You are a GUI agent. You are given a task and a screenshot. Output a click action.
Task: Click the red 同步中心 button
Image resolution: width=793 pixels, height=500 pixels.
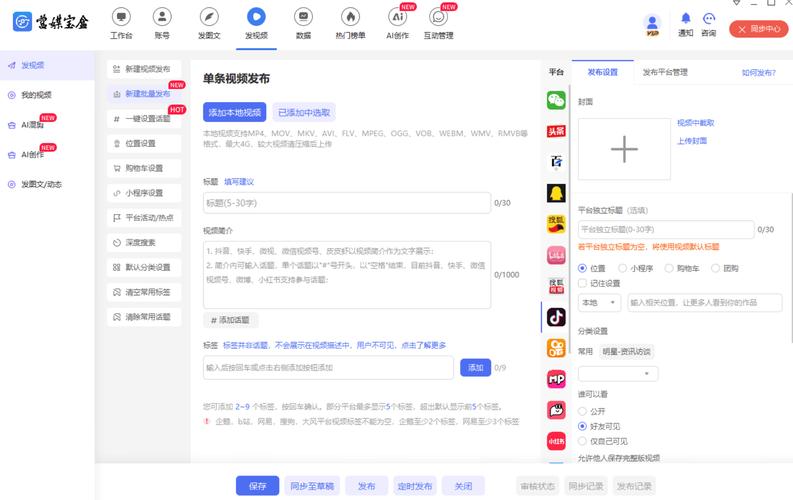tap(759, 29)
